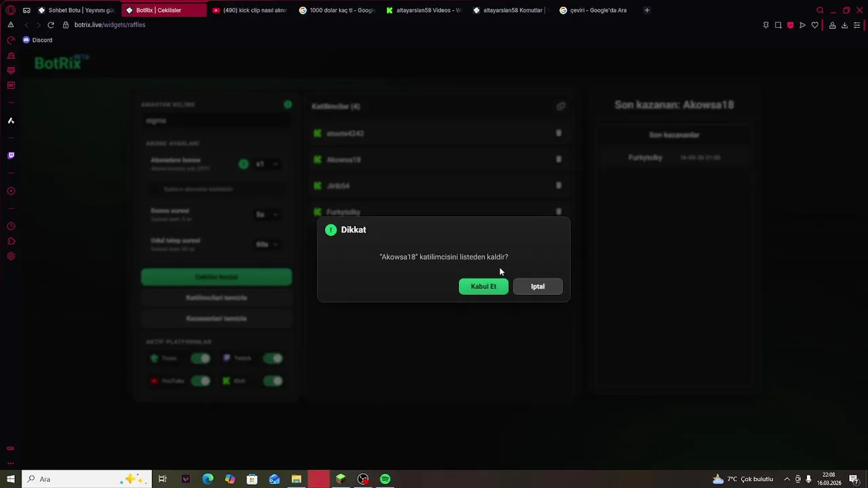Click the sigma keyword input field

coord(216,121)
